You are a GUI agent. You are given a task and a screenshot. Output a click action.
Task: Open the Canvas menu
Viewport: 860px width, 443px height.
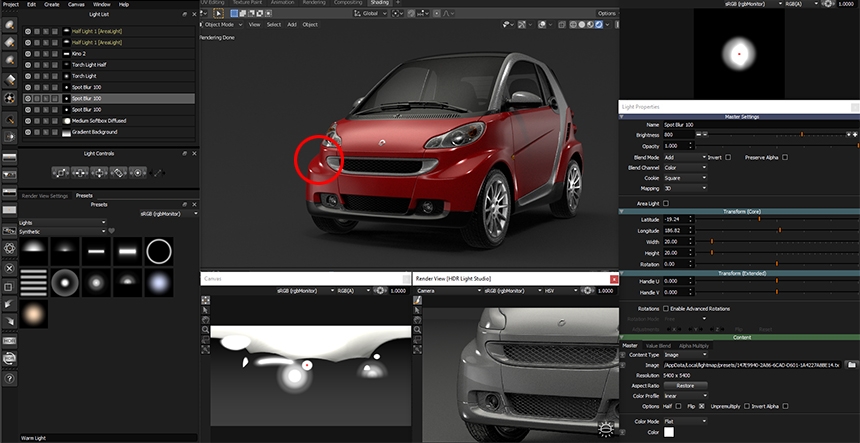click(76, 4)
